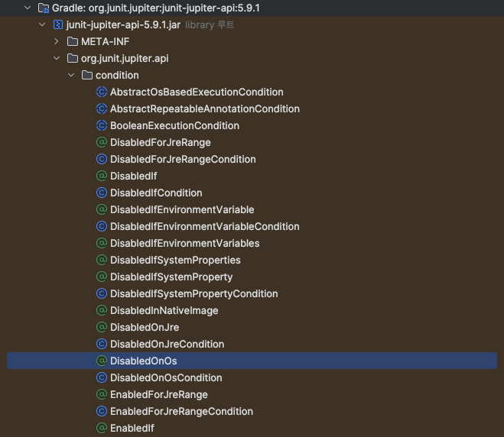Click the condition folder icon
The image size is (504, 437).
tap(87, 75)
